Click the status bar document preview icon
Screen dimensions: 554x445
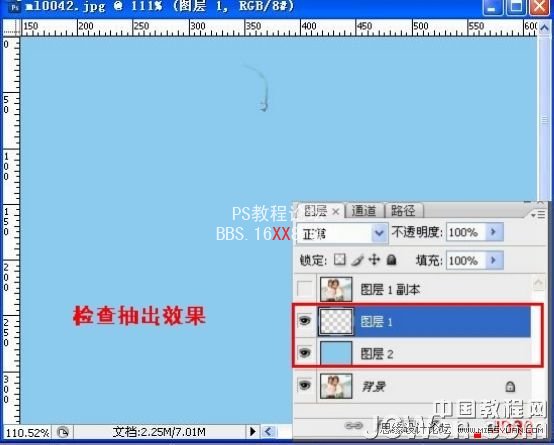[x=63, y=432]
